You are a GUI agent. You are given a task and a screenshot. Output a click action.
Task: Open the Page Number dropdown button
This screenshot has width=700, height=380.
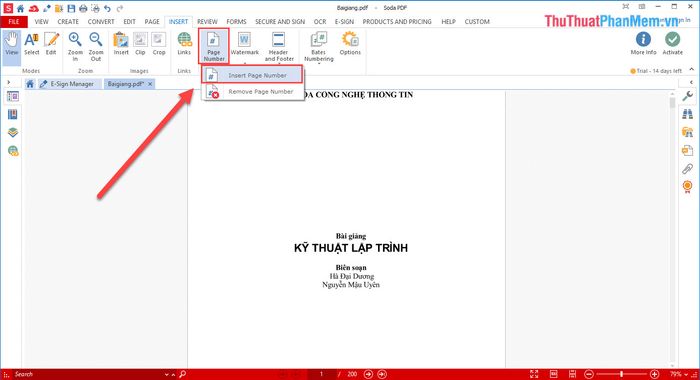[214, 46]
